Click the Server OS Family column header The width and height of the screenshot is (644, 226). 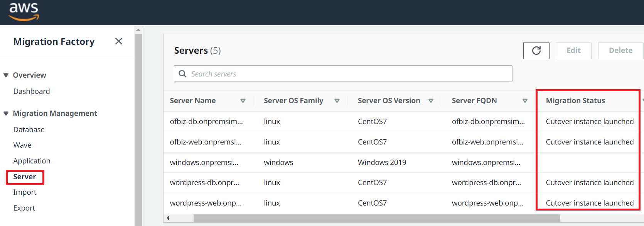[x=293, y=100]
